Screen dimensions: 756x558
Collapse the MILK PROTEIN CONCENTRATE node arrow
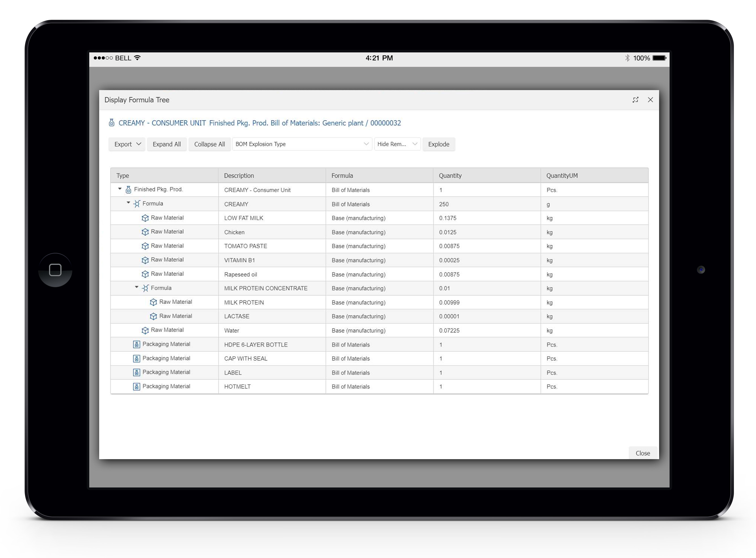tap(137, 287)
